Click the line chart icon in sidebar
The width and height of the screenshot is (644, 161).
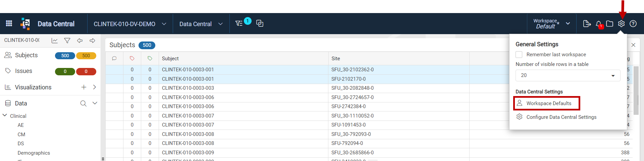tap(54, 41)
